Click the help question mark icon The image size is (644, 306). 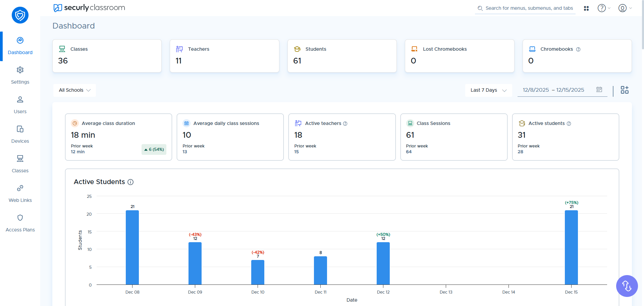pos(601,8)
